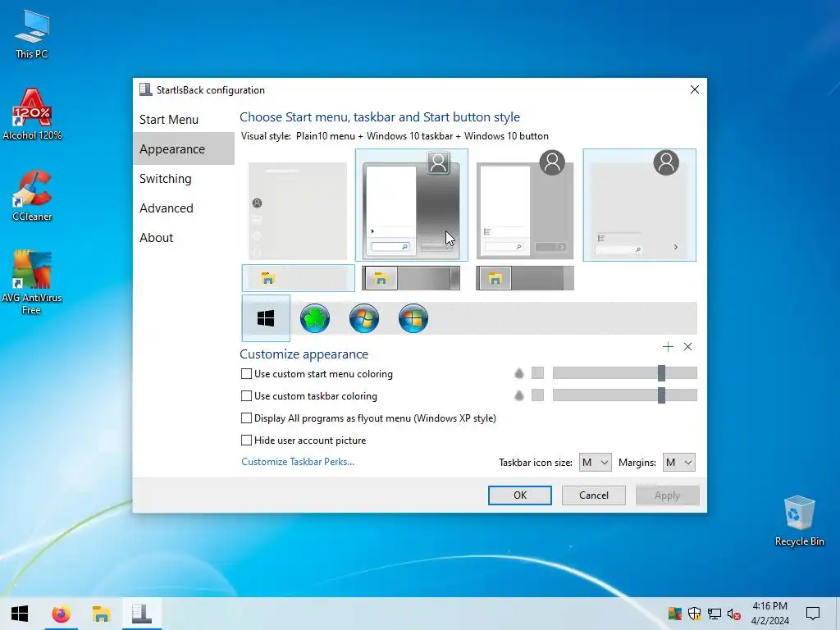Click the taskbar color swatch
840x630 pixels.
pyautogui.click(x=537, y=395)
